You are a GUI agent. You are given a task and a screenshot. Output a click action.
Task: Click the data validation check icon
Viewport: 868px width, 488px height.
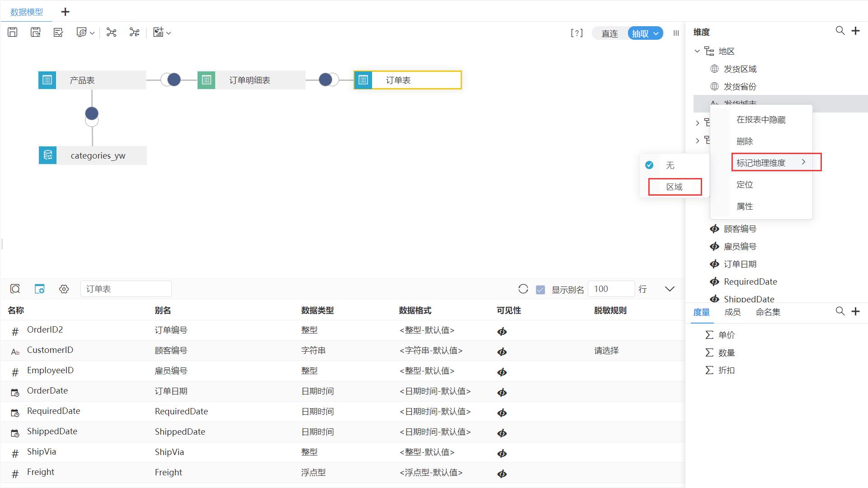[58, 32]
